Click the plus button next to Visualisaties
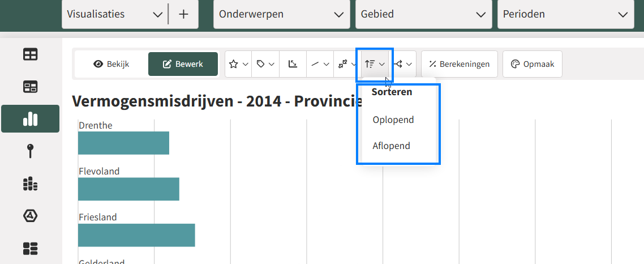The width and height of the screenshot is (644, 264). pyautogui.click(x=183, y=14)
